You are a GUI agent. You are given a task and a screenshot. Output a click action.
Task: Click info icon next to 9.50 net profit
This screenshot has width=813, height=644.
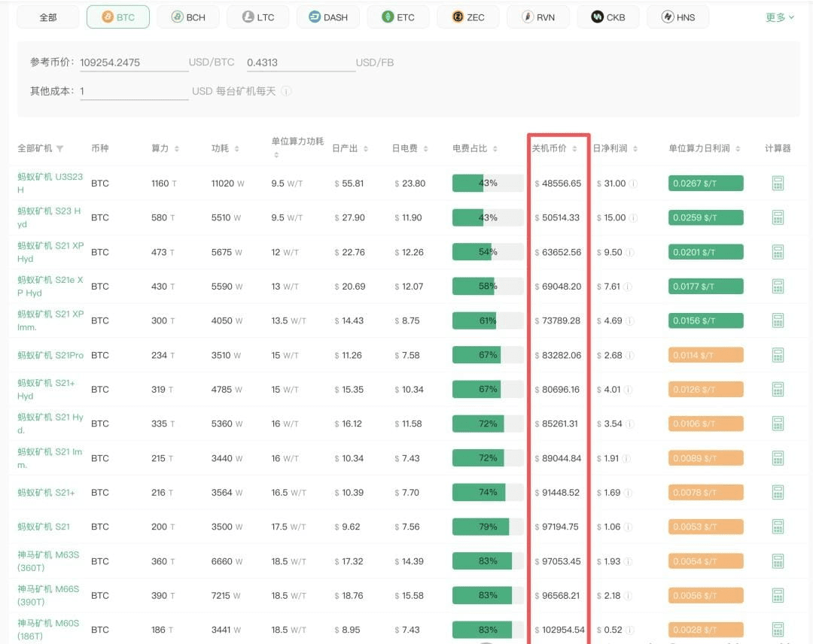[629, 252]
